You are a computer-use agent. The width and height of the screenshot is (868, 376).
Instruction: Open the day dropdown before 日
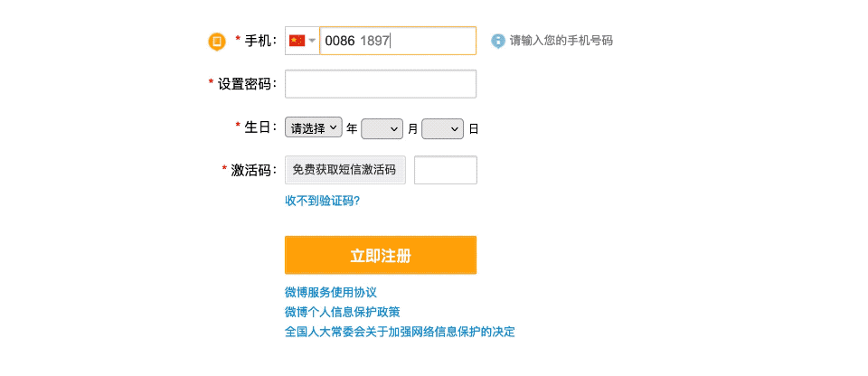pos(442,129)
